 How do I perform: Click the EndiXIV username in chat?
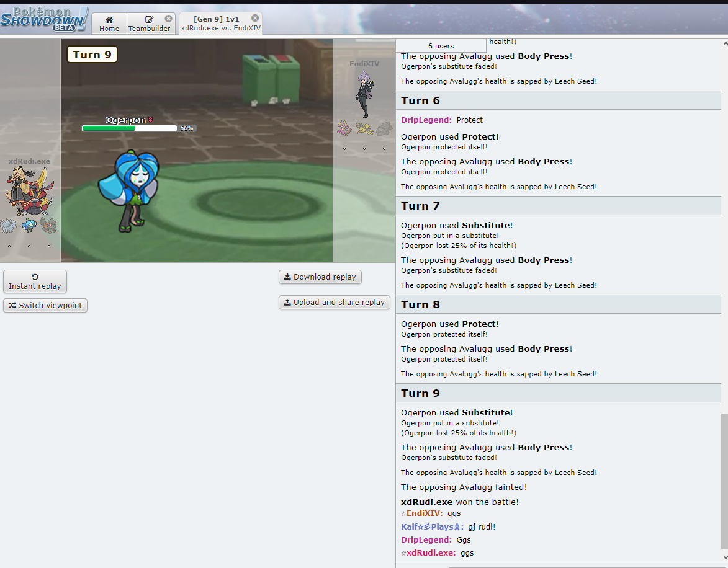point(425,513)
